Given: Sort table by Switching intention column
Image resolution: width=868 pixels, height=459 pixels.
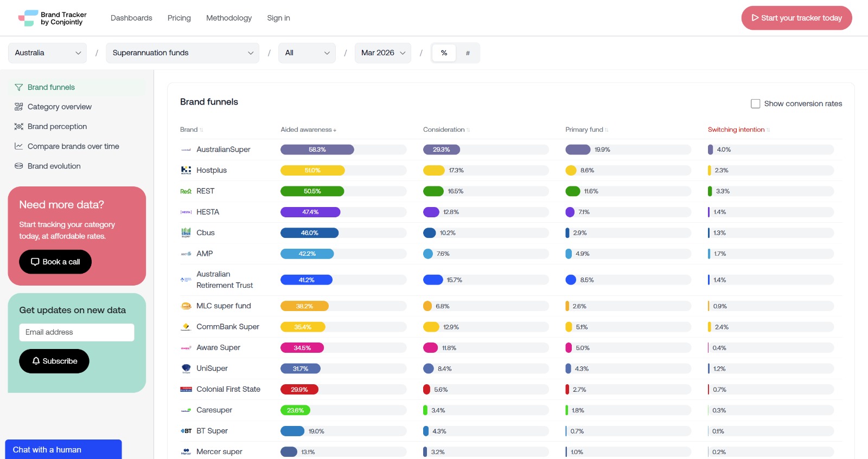Looking at the screenshot, I should pos(739,130).
